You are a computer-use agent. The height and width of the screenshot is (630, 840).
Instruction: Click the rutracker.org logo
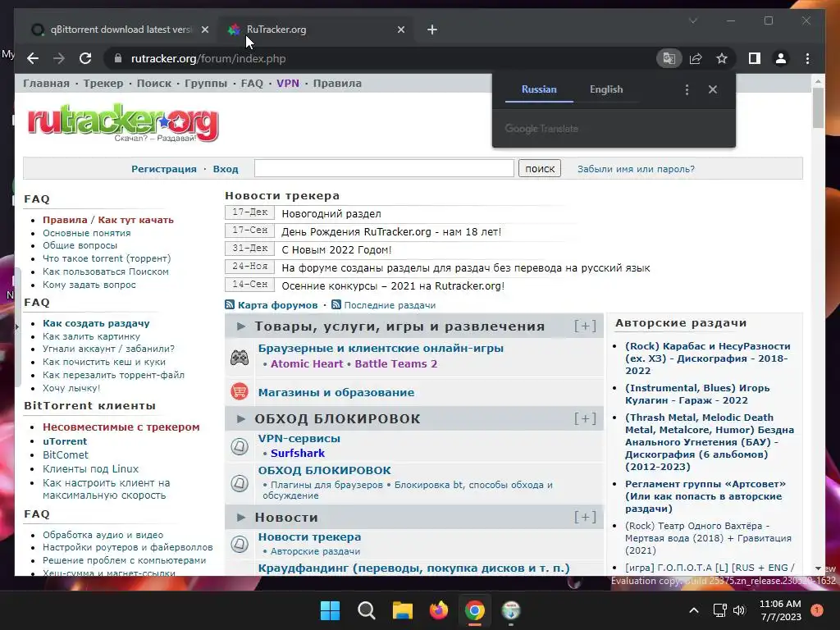pyautogui.click(x=123, y=123)
